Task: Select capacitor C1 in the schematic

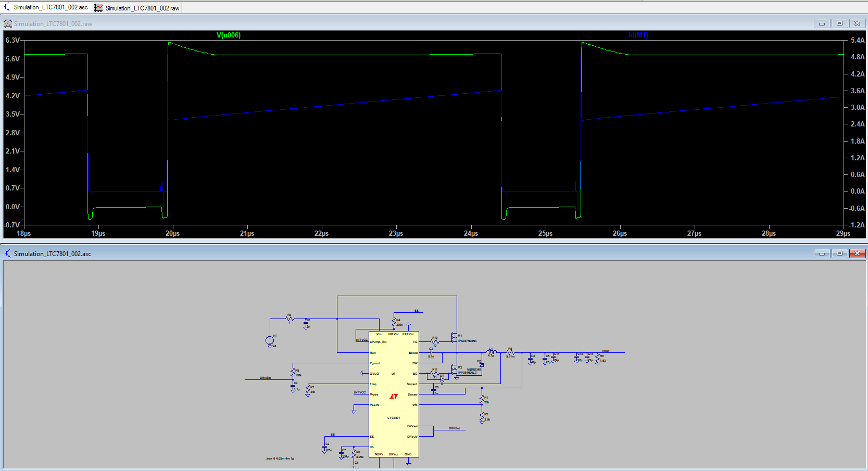Action: point(306,323)
